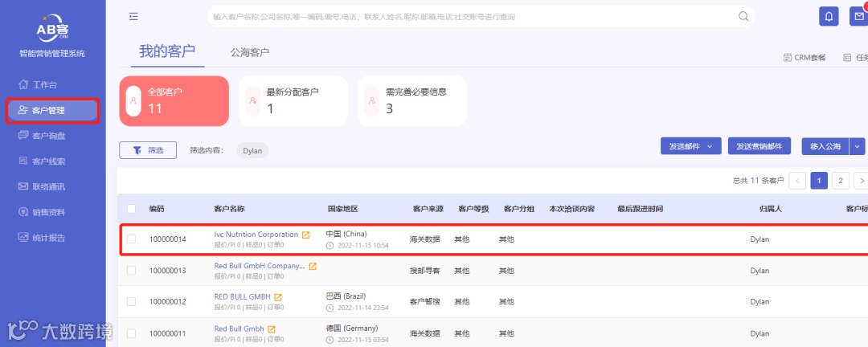The width and height of the screenshot is (868, 347).
Task: Switch to the 公海客户 tab
Action: pyautogui.click(x=250, y=53)
